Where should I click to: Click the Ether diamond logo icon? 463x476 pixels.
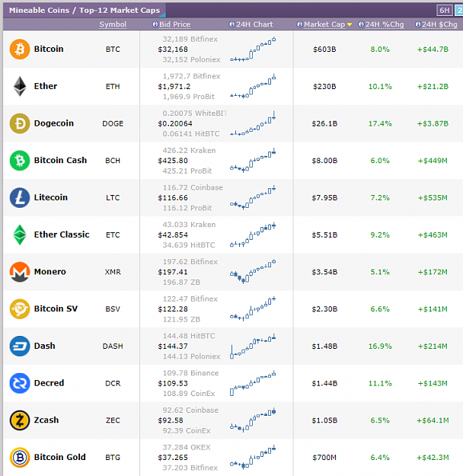point(20,86)
